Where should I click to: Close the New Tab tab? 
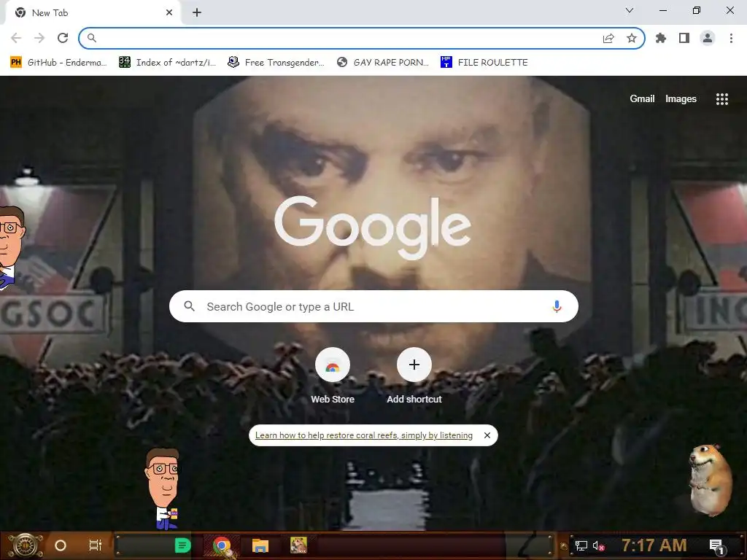pyautogui.click(x=169, y=13)
